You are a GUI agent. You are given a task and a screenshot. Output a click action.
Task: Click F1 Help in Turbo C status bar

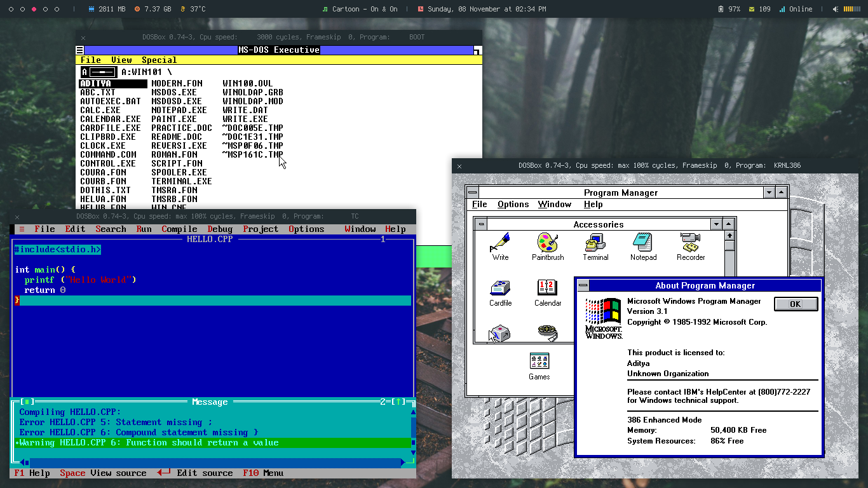tap(32, 473)
